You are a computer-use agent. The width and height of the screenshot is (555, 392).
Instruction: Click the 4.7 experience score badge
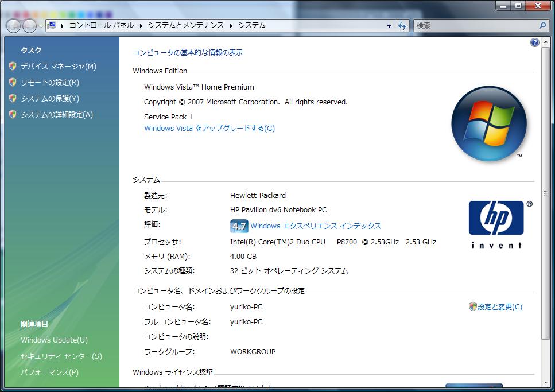[239, 226]
